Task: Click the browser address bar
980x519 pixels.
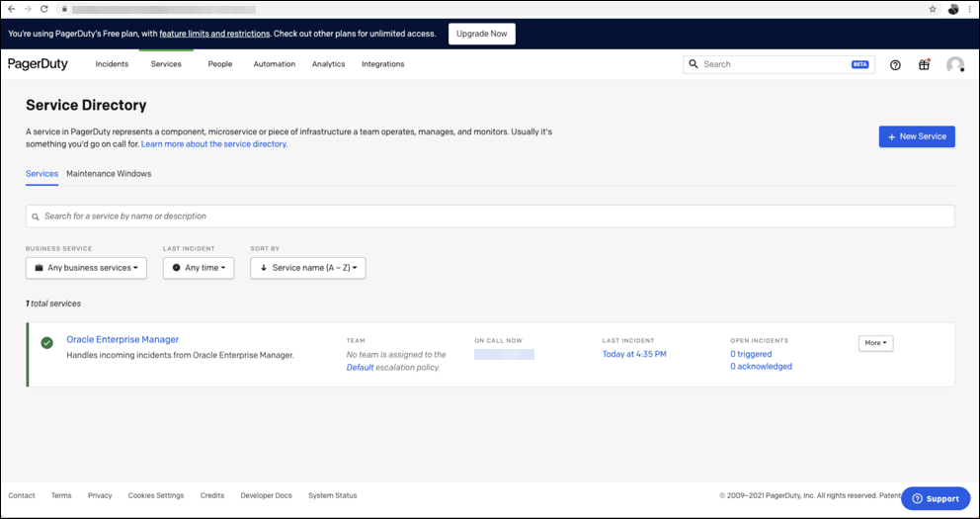Action: (x=494, y=9)
